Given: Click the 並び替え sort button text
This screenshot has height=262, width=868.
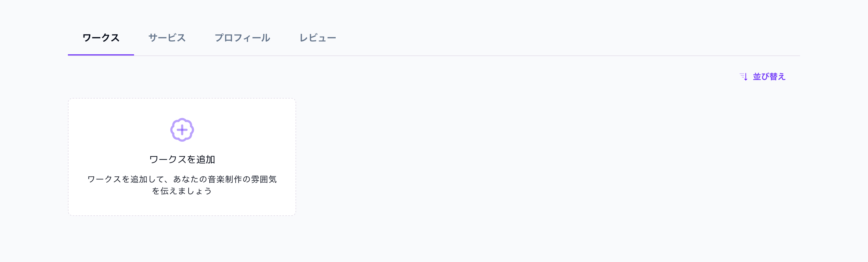Looking at the screenshot, I should pyautogui.click(x=769, y=77).
